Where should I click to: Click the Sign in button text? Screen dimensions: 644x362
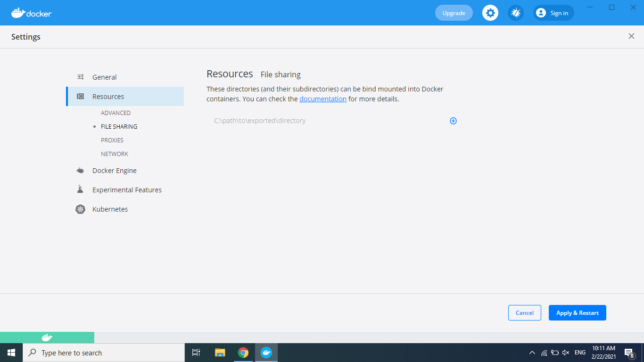pos(559,13)
